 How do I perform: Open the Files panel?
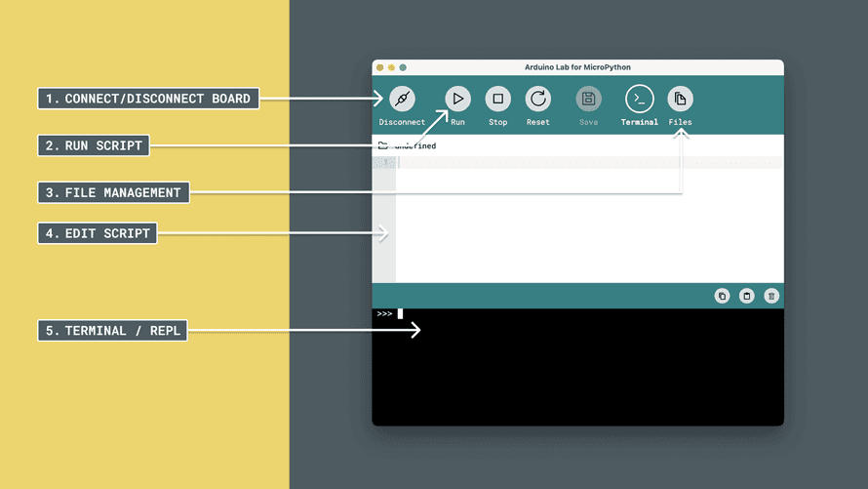[x=681, y=100]
